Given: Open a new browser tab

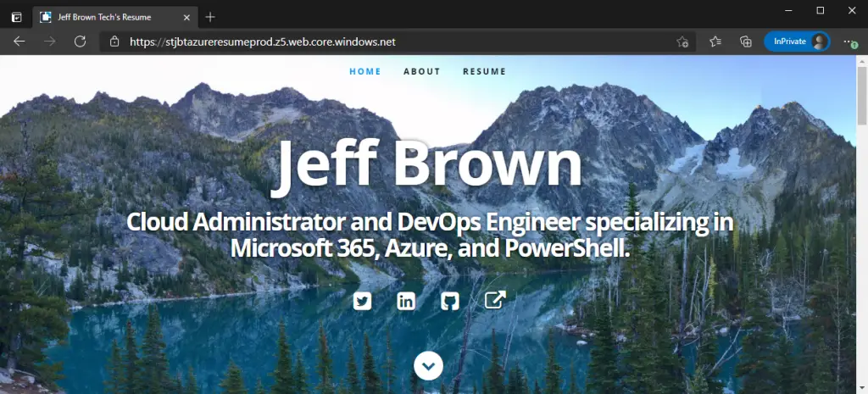Looking at the screenshot, I should pyautogui.click(x=210, y=17).
